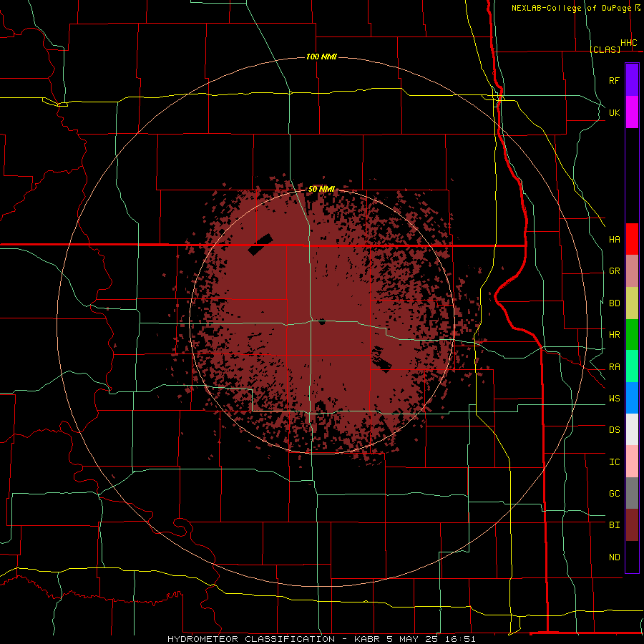Click the 100 NMI range ring label
644x644 pixels.
tap(321, 57)
